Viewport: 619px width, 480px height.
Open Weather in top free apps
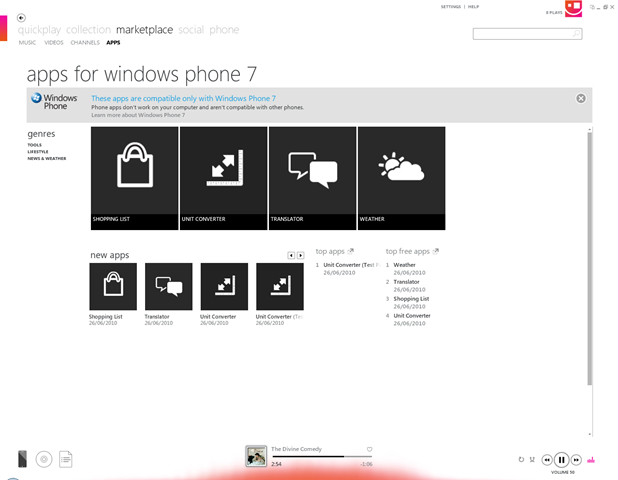click(x=405, y=265)
